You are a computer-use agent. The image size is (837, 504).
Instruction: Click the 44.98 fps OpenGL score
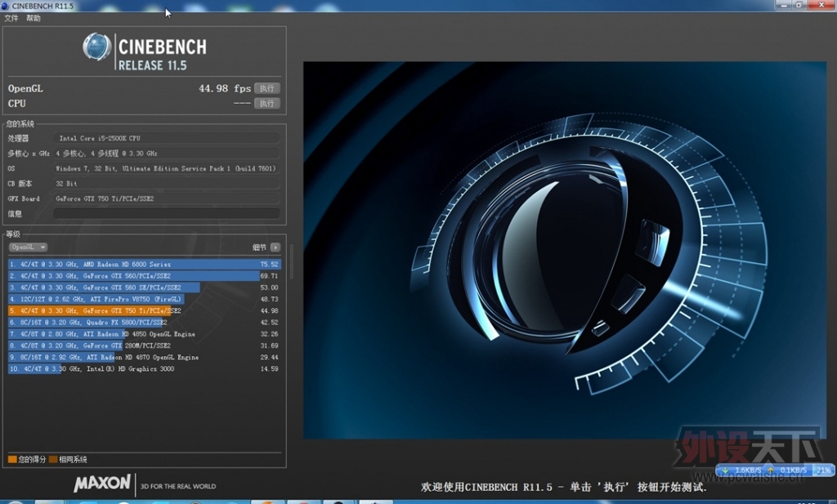(x=225, y=88)
